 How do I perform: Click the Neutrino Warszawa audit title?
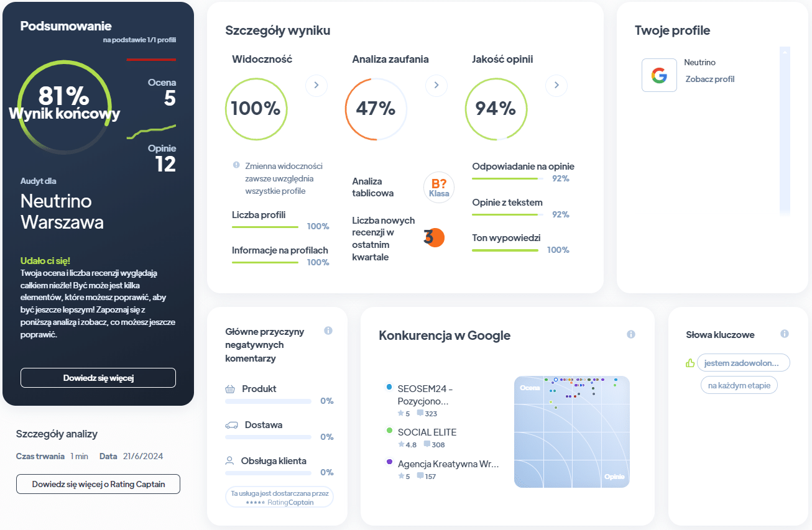62,212
